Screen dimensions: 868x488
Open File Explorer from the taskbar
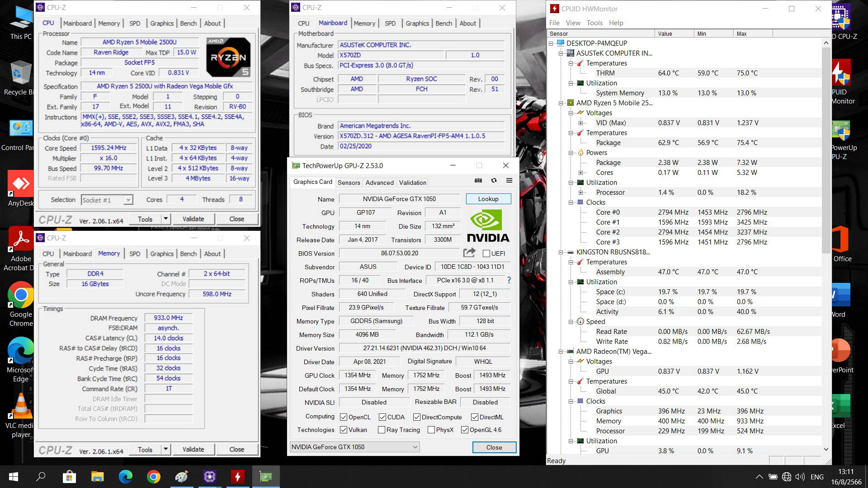point(97,477)
